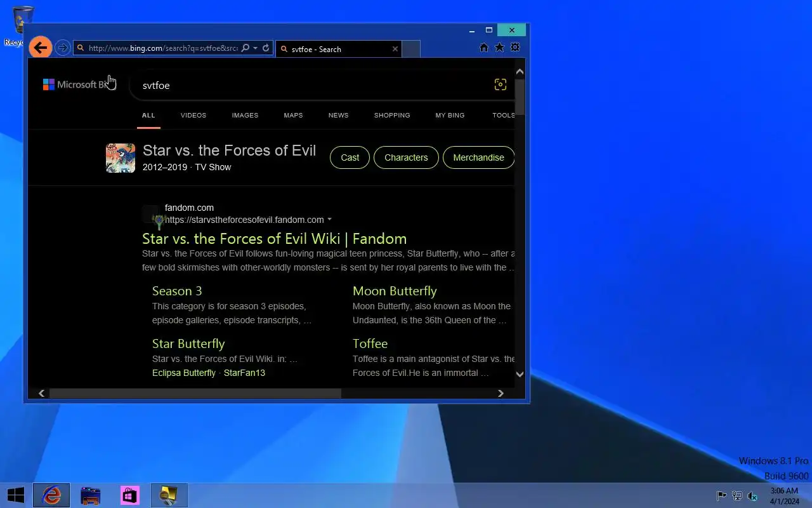This screenshot has height=508, width=812.
Task: Open the Windows Start button
Action: pyautogui.click(x=16, y=495)
